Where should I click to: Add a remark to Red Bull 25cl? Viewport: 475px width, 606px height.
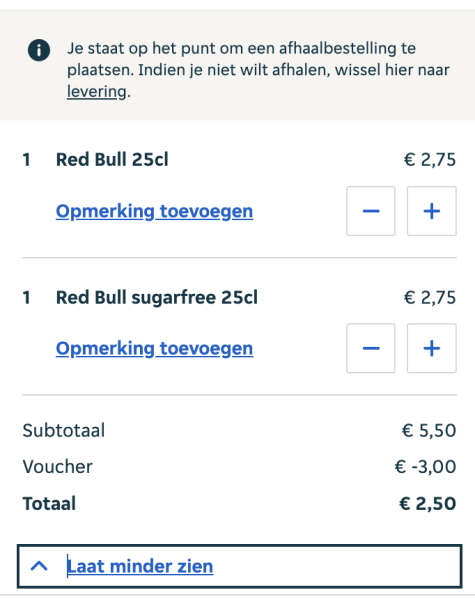tap(154, 211)
